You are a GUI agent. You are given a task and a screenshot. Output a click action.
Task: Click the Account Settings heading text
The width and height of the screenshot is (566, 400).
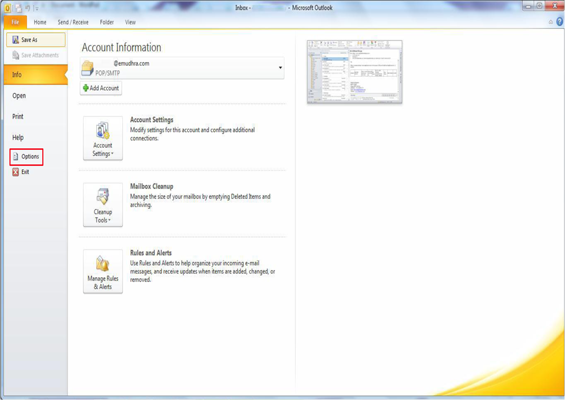pyautogui.click(x=152, y=120)
